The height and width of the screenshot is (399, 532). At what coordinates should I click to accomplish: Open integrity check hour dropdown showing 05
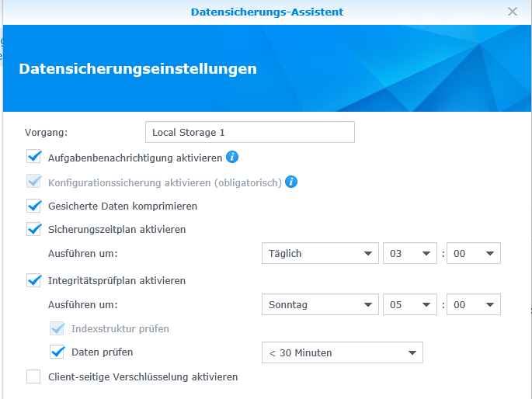pos(409,305)
